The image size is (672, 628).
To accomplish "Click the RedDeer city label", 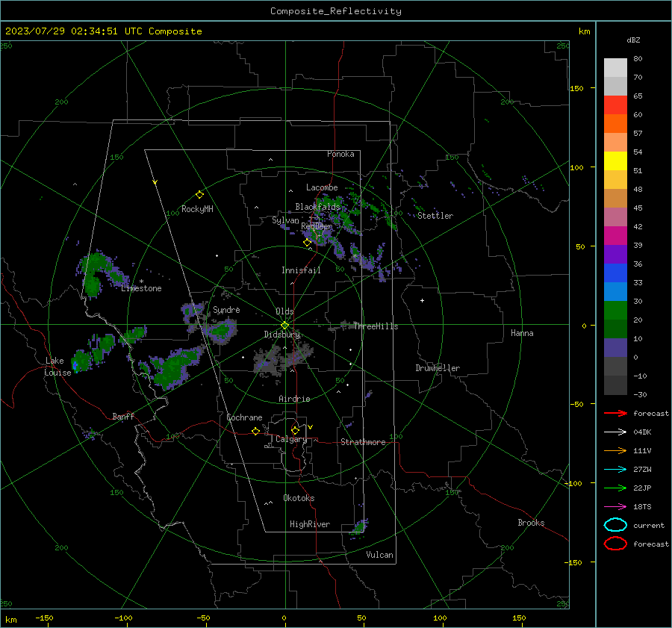I will pos(317,226).
